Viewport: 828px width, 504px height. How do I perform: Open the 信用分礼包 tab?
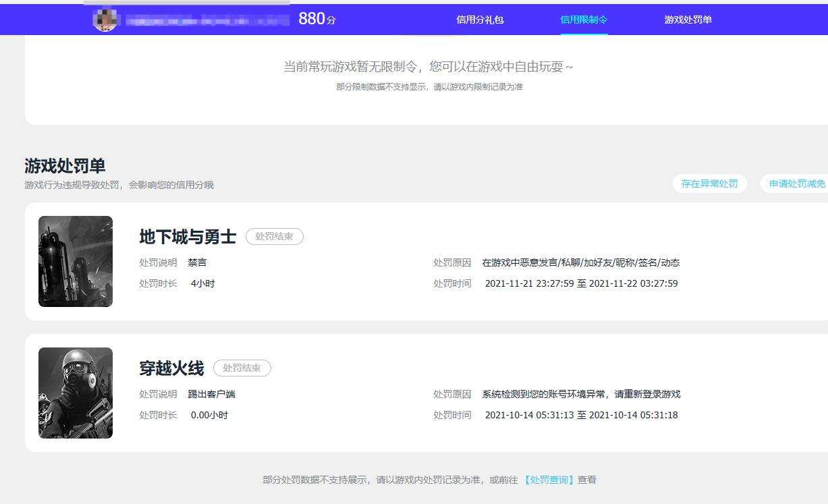tap(480, 20)
